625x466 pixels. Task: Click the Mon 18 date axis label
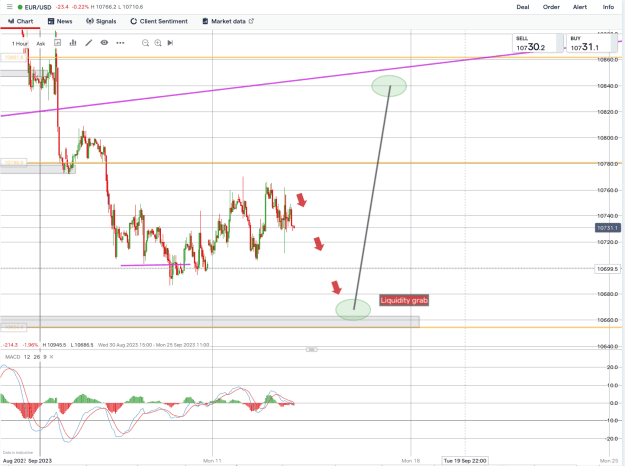click(411, 461)
